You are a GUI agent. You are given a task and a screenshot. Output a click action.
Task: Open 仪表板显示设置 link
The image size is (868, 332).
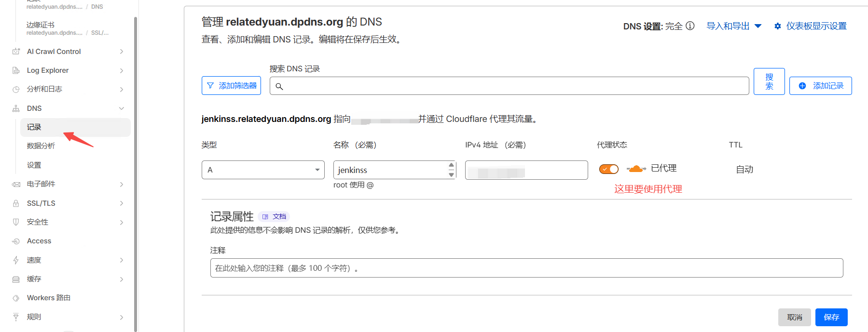point(816,26)
